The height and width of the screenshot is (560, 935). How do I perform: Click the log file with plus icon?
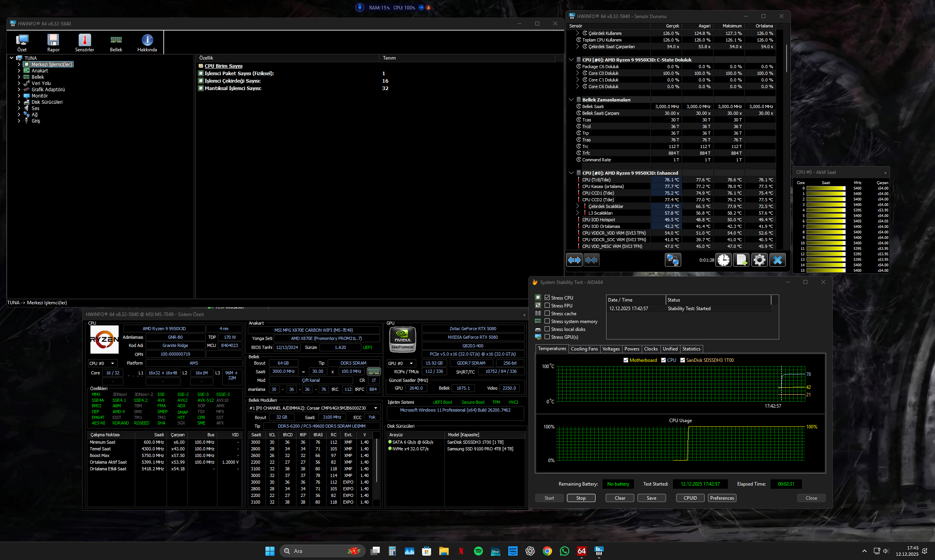coord(741,260)
